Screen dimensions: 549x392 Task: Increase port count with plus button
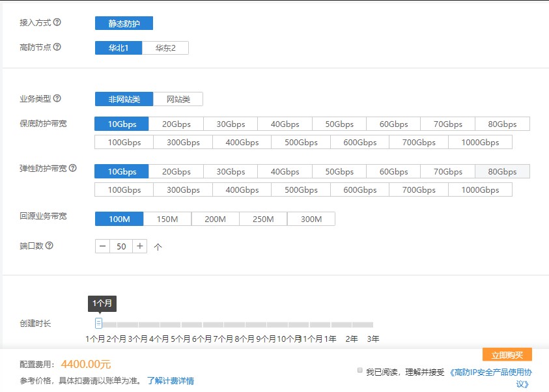pyautogui.click(x=140, y=246)
